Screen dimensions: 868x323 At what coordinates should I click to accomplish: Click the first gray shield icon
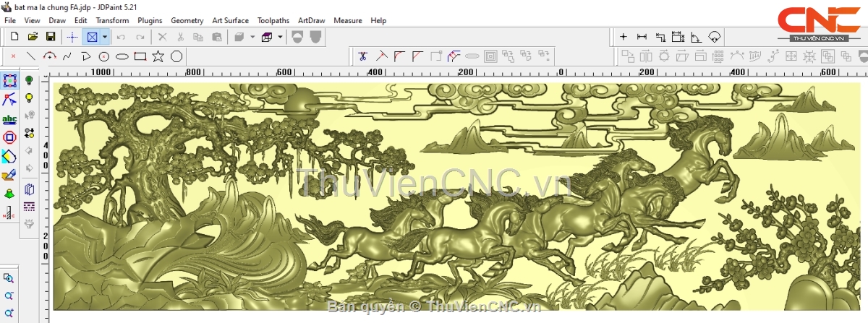pos(297,36)
